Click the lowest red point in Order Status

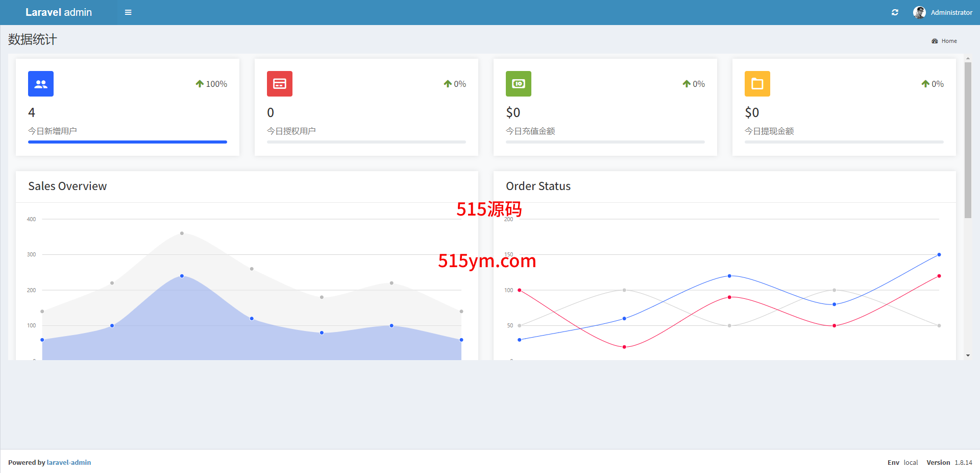624,347
